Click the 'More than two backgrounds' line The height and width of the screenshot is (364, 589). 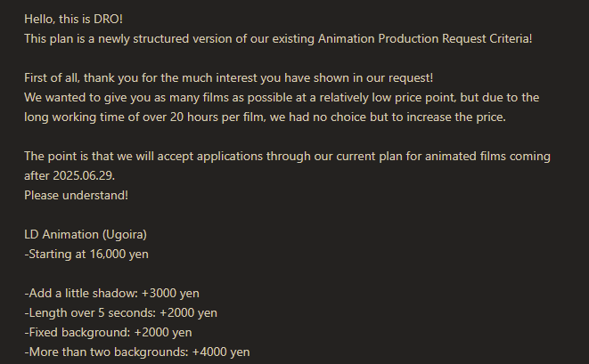tap(136, 352)
